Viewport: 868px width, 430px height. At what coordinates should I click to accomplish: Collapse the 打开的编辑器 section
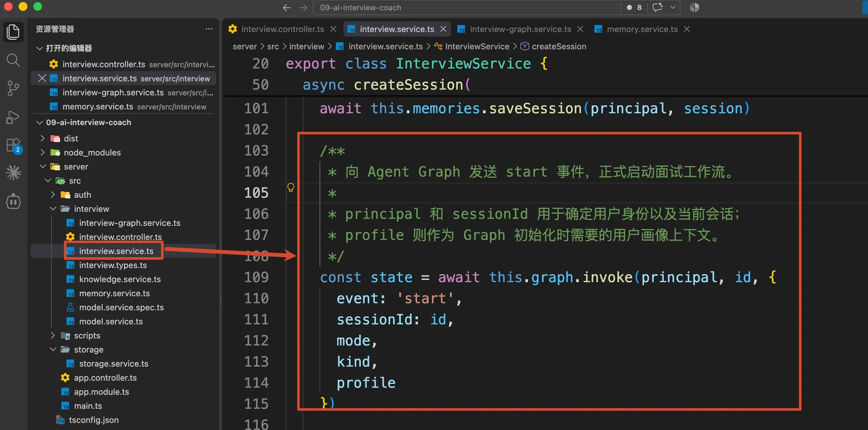click(40, 48)
